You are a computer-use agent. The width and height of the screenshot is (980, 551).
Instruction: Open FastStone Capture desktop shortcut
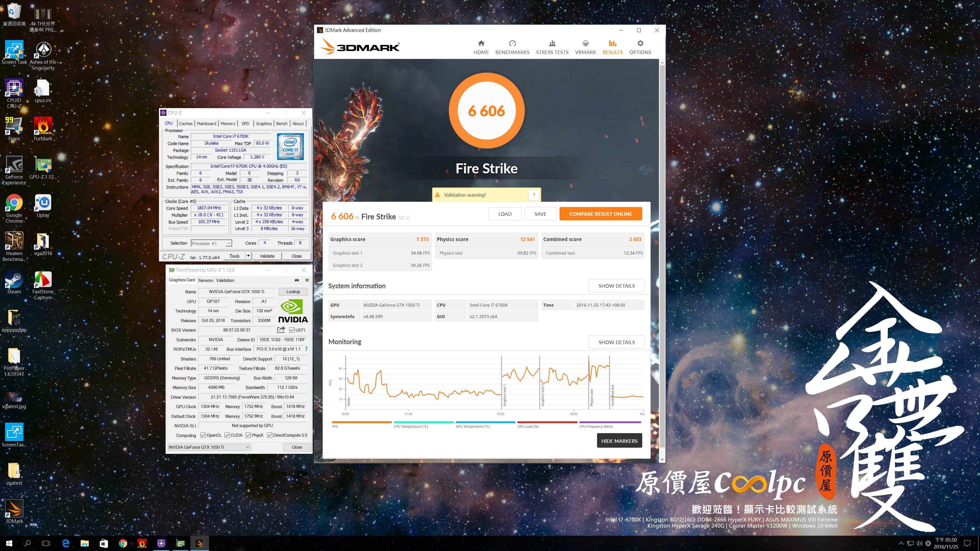click(43, 285)
